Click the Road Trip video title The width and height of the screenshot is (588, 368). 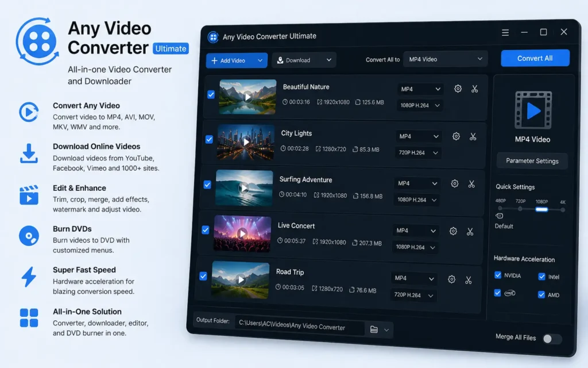click(x=290, y=272)
